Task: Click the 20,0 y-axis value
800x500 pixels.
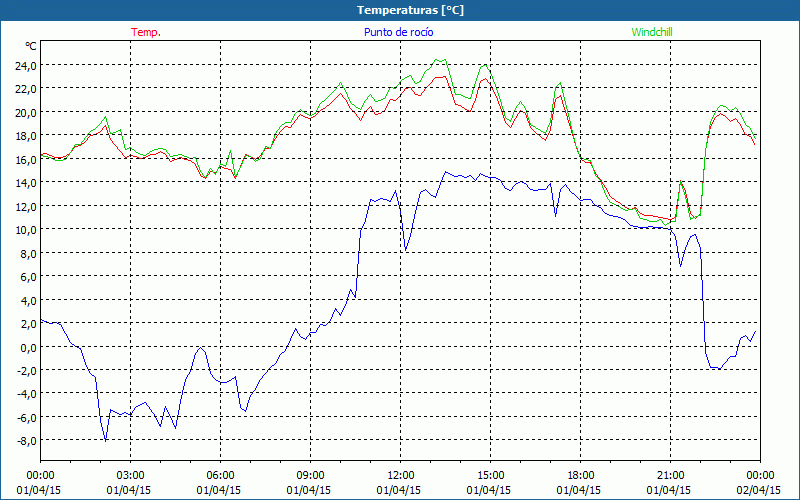Action: pyautogui.click(x=26, y=112)
